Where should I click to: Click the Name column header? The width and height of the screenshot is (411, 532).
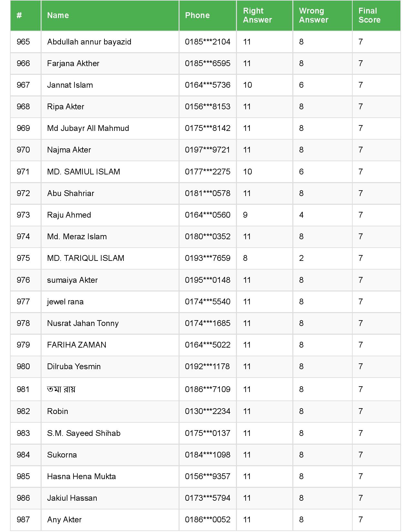coord(58,15)
